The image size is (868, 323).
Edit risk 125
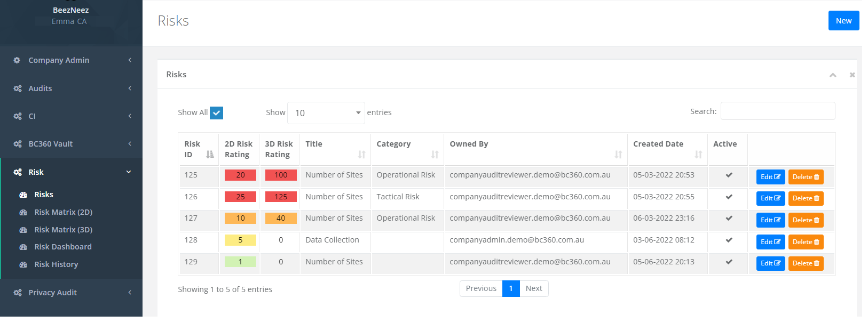[770, 177]
